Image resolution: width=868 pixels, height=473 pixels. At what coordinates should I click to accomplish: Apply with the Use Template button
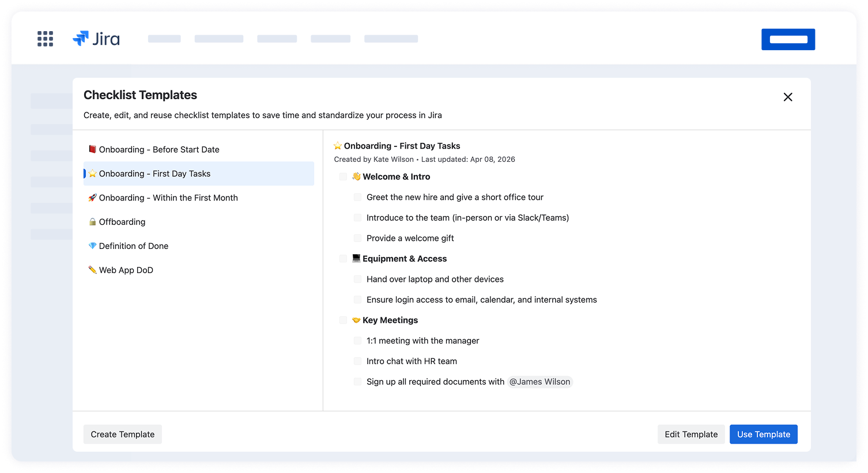pyautogui.click(x=763, y=434)
